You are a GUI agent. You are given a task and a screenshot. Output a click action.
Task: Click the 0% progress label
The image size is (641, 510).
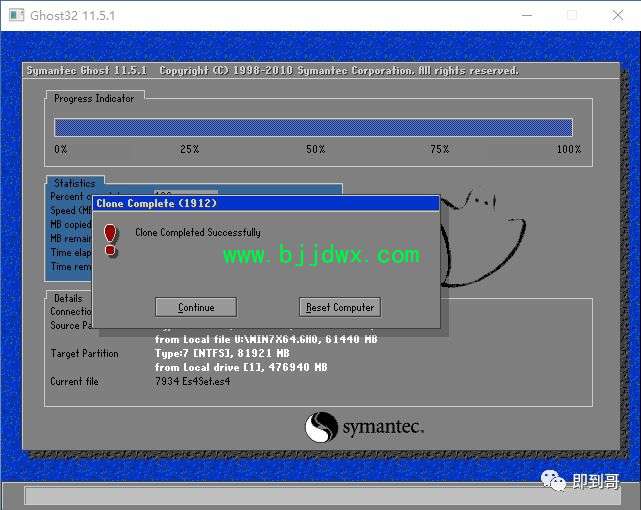click(x=61, y=149)
